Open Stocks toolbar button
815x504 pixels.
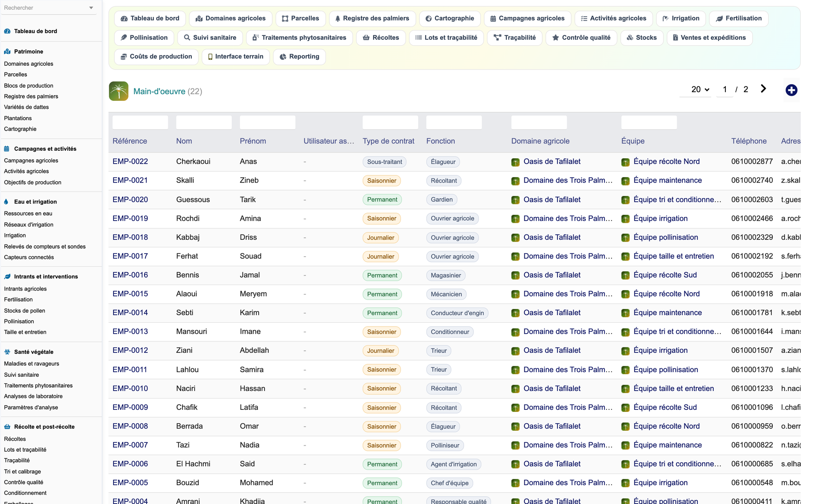(x=642, y=38)
